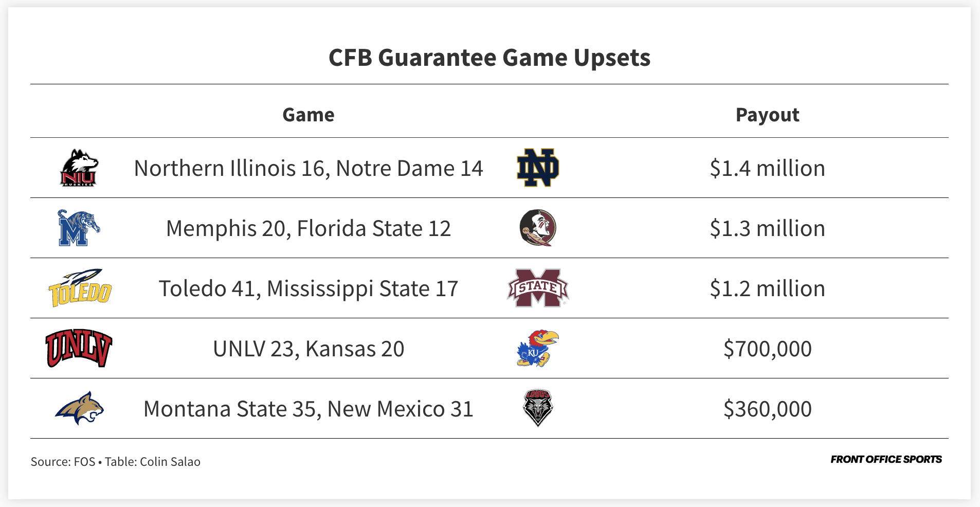Image resolution: width=980 pixels, height=507 pixels.
Task: Click the Northern Illinois 16, Notre Dame 14 text
Action: (308, 168)
